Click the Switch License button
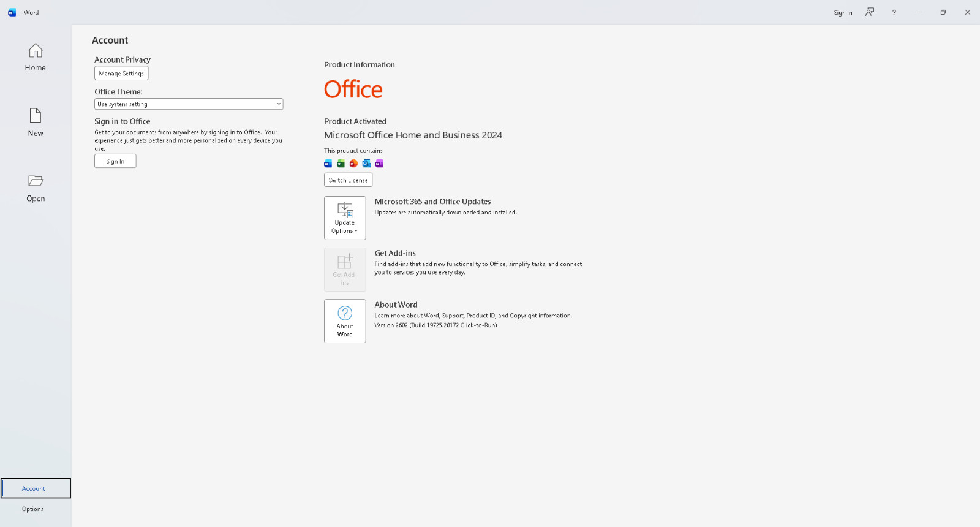The width and height of the screenshot is (980, 527). (x=349, y=180)
